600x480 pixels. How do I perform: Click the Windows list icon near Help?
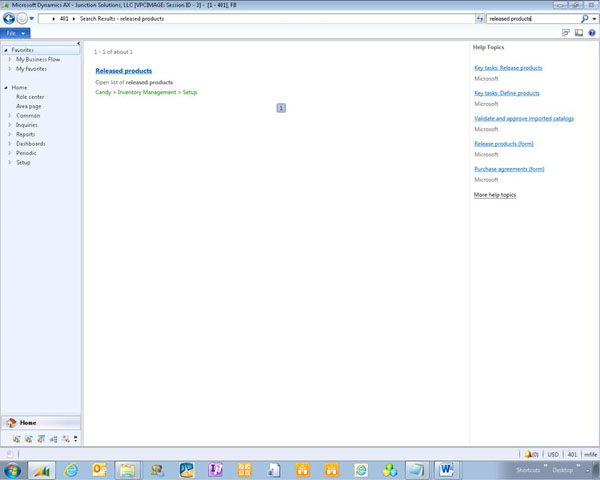(x=566, y=33)
